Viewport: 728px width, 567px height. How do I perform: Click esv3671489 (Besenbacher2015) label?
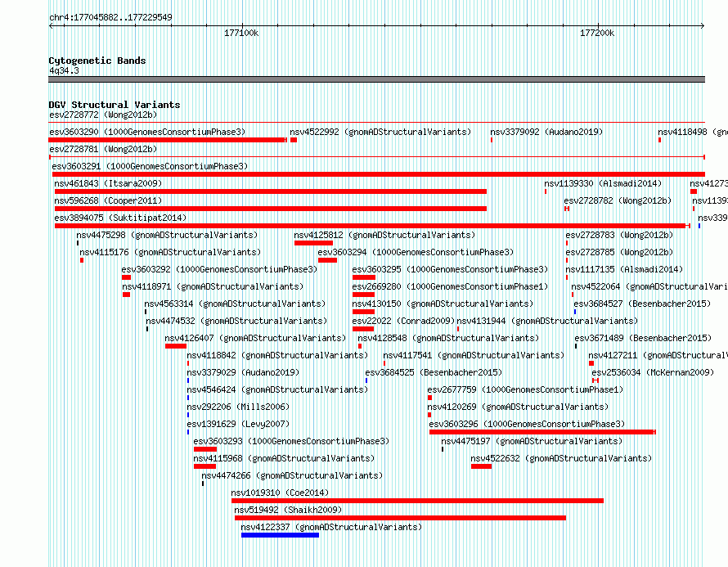point(643,338)
